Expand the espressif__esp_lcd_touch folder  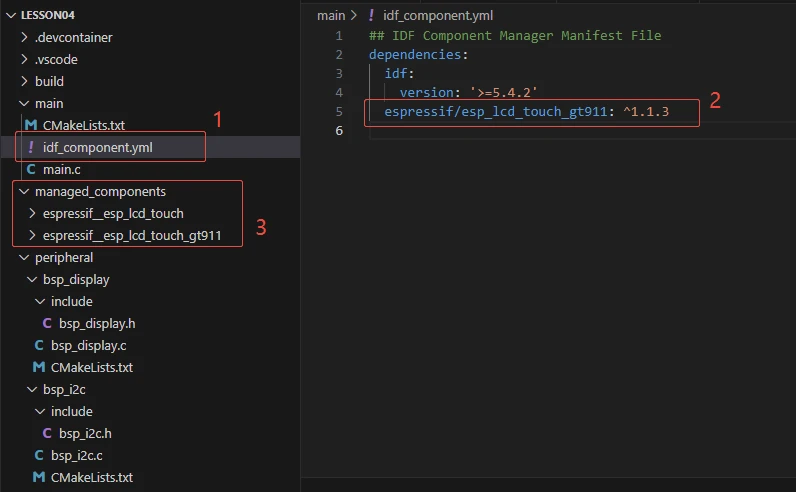tap(33, 213)
